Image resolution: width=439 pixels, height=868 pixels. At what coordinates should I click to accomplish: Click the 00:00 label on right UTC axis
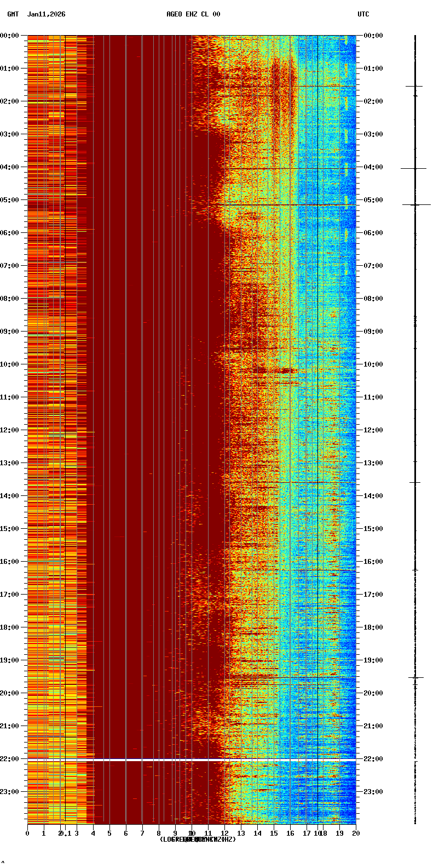coord(373,36)
